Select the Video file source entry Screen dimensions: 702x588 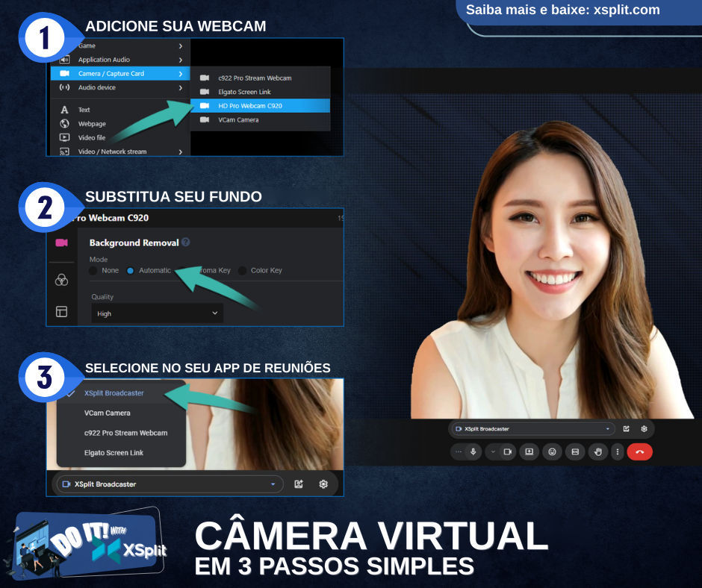(120, 137)
